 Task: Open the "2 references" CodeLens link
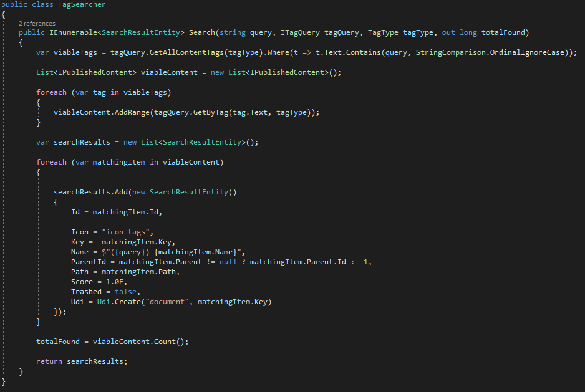pyautogui.click(x=37, y=23)
